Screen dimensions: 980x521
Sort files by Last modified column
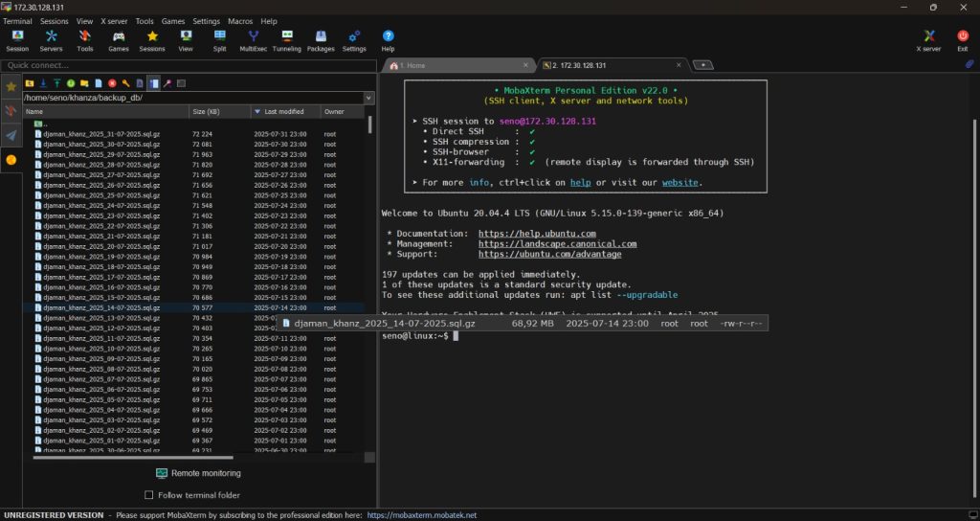(x=283, y=112)
